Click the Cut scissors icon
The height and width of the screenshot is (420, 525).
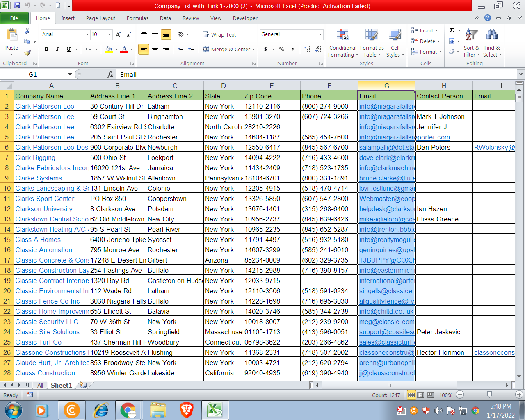tap(27, 31)
